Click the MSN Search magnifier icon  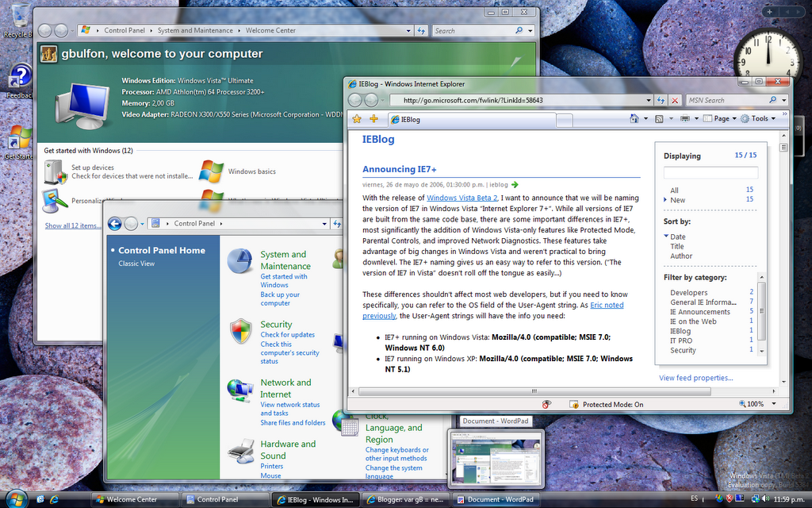click(772, 100)
